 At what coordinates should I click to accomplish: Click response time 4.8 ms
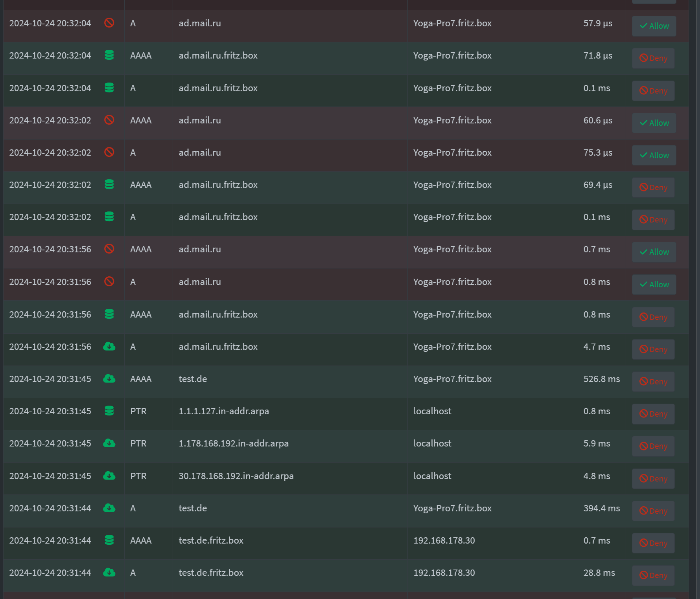click(x=597, y=476)
